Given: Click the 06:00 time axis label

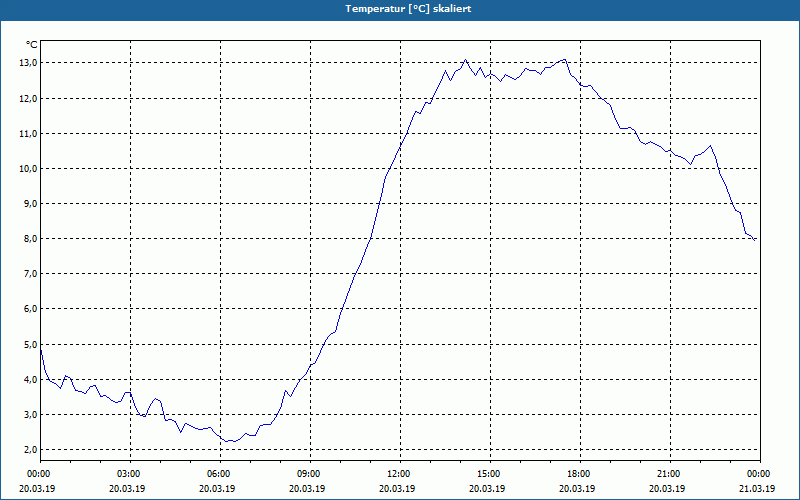Looking at the screenshot, I should tap(220, 474).
